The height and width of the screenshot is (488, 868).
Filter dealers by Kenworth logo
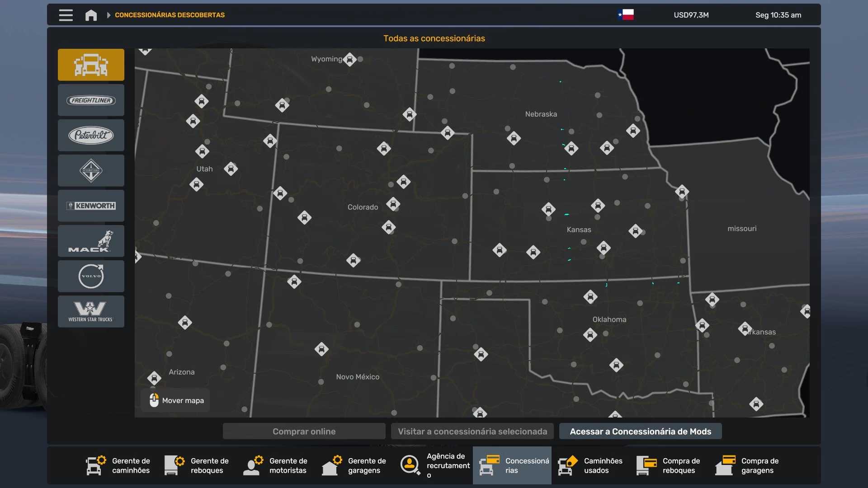[91, 206]
